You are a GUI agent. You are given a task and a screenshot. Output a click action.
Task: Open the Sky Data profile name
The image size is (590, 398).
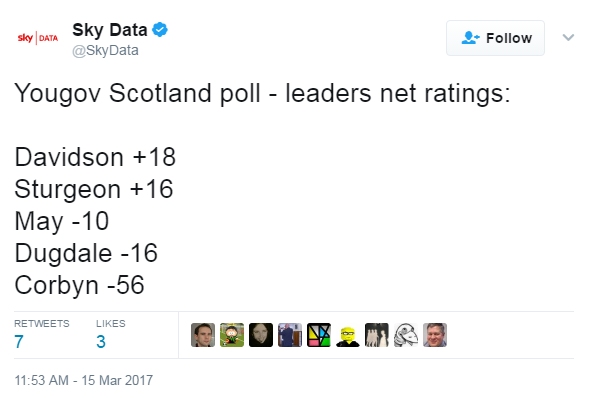109,30
